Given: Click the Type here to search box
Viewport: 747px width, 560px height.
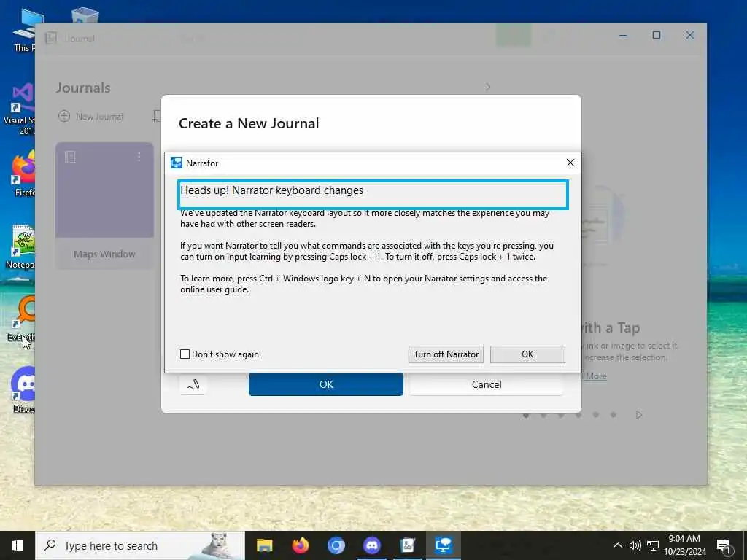Looking at the screenshot, I should [x=140, y=545].
